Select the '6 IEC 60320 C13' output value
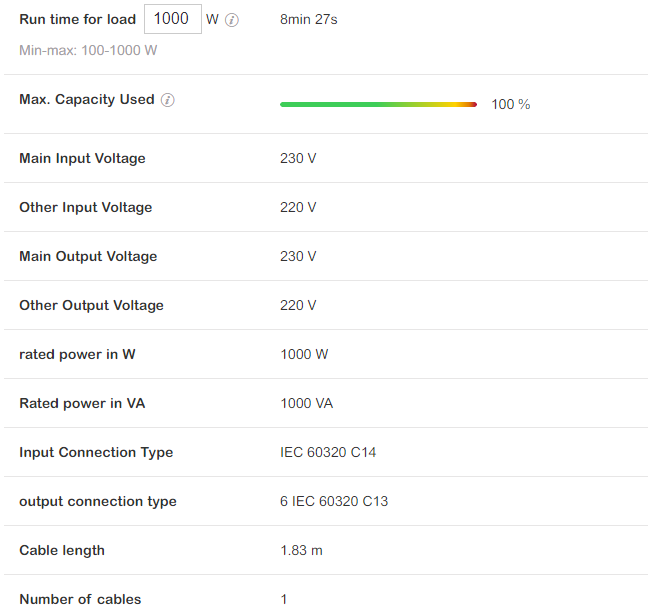The image size is (648, 610). pyautogui.click(x=334, y=501)
